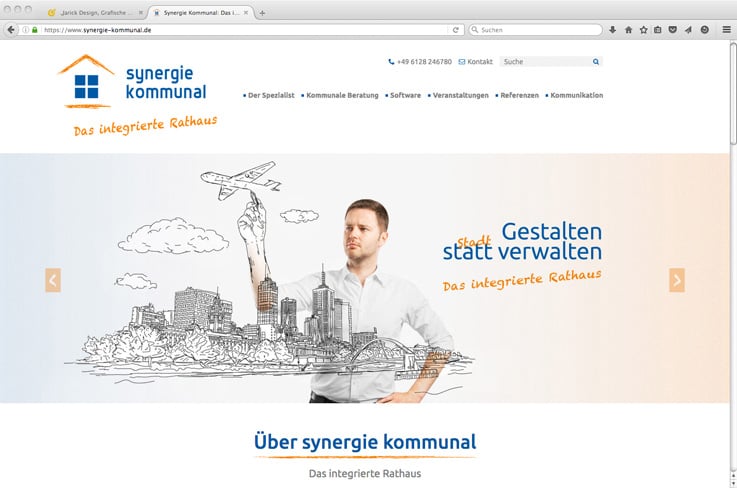Click the Pocket icon in toolbar
The height and width of the screenshot is (495, 737).
(673, 30)
